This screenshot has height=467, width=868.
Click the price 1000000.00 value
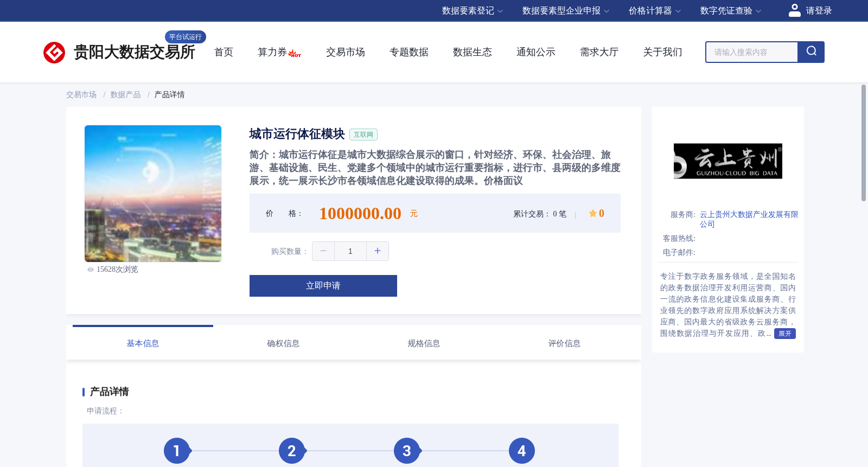[x=360, y=214]
